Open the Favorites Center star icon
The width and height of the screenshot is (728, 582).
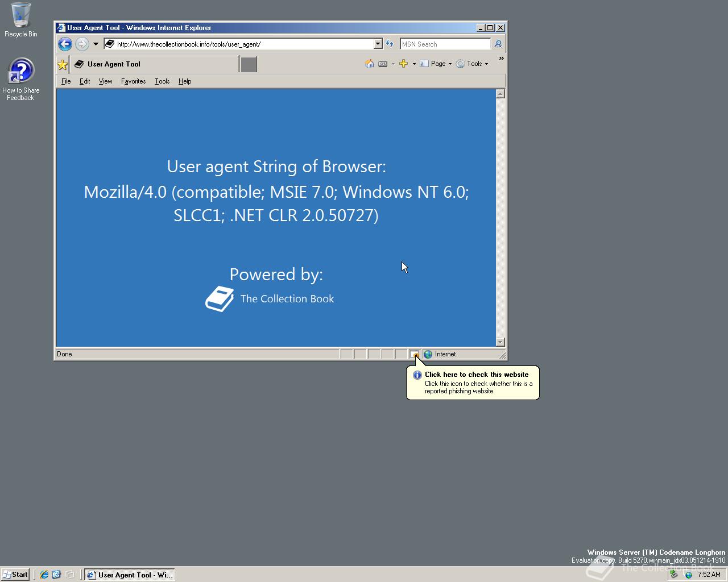(x=63, y=64)
